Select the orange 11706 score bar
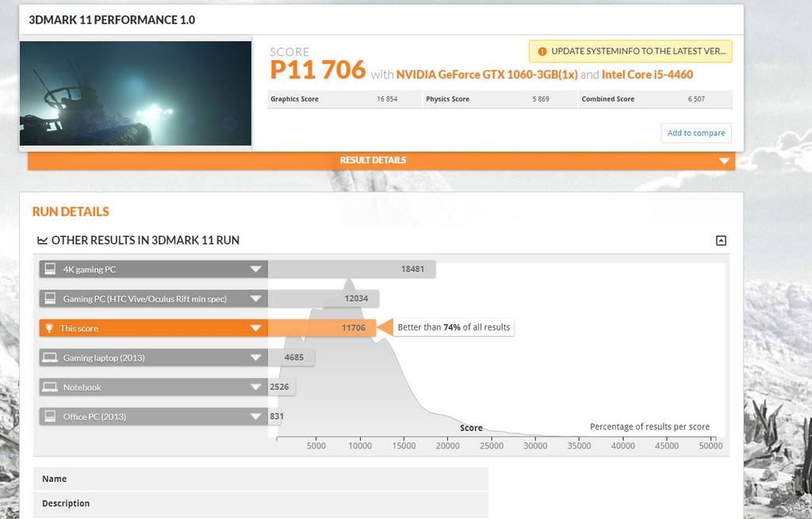 (x=322, y=328)
